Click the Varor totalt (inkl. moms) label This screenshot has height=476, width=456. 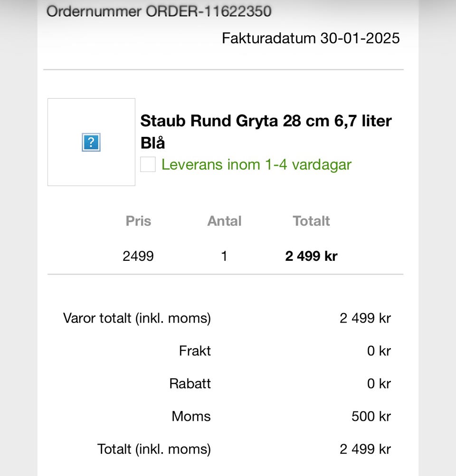click(x=137, y=318)
